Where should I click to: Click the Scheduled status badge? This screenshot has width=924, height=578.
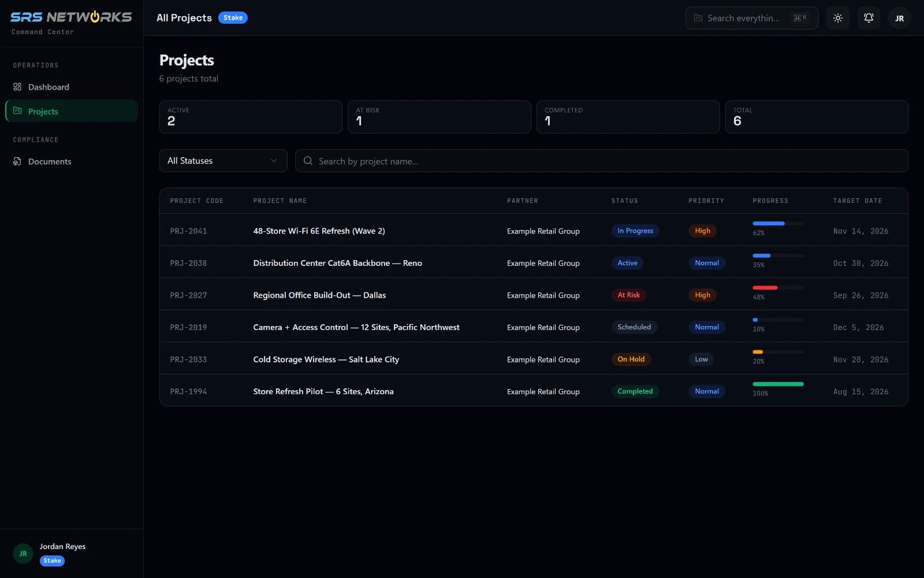[x=634, y=327]
